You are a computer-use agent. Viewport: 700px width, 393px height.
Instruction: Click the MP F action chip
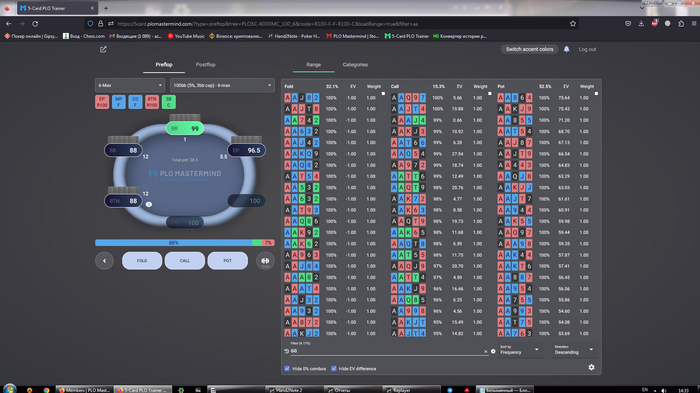[118, 102]
